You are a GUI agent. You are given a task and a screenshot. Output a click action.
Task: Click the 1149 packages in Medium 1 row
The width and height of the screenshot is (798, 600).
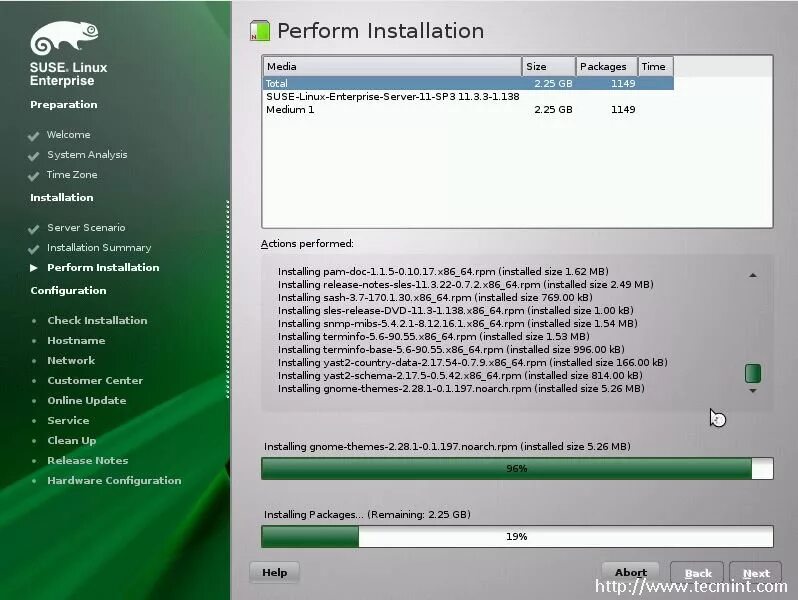pyautogui.click(x=623, y=109)
